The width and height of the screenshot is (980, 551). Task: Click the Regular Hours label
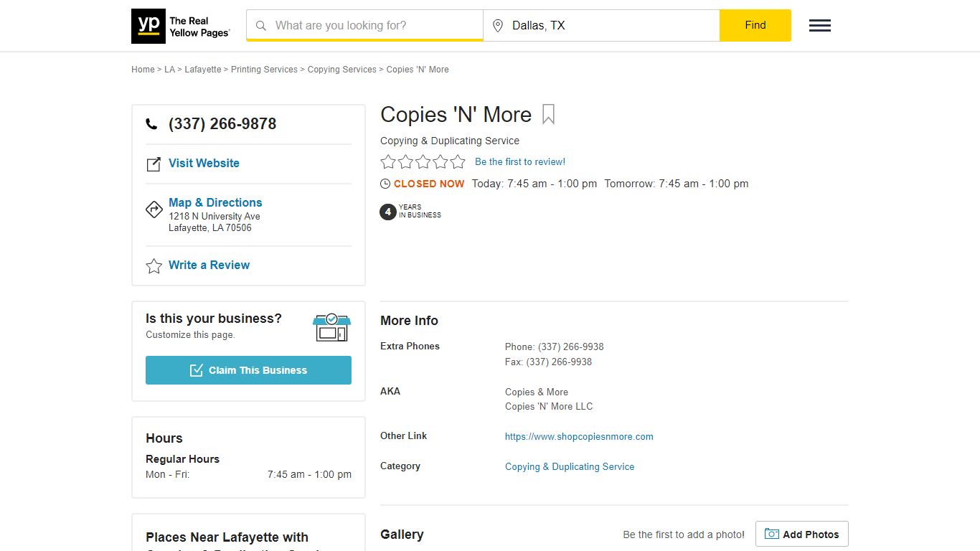point(182,459)
